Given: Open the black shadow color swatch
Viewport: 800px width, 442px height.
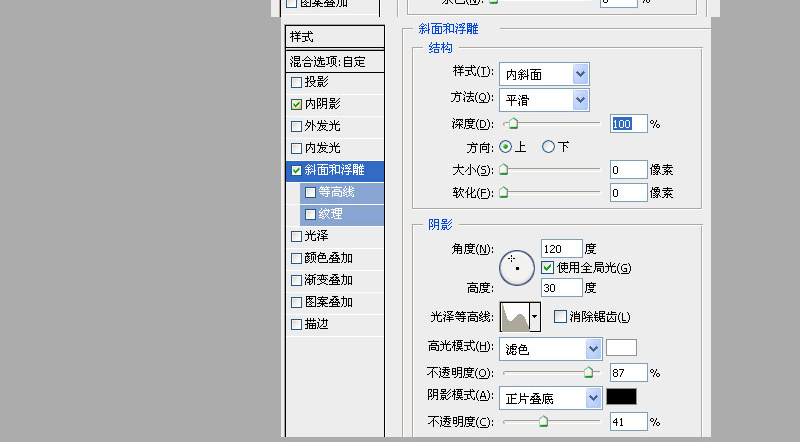Looking at the screenshot, I should [621, 397].
